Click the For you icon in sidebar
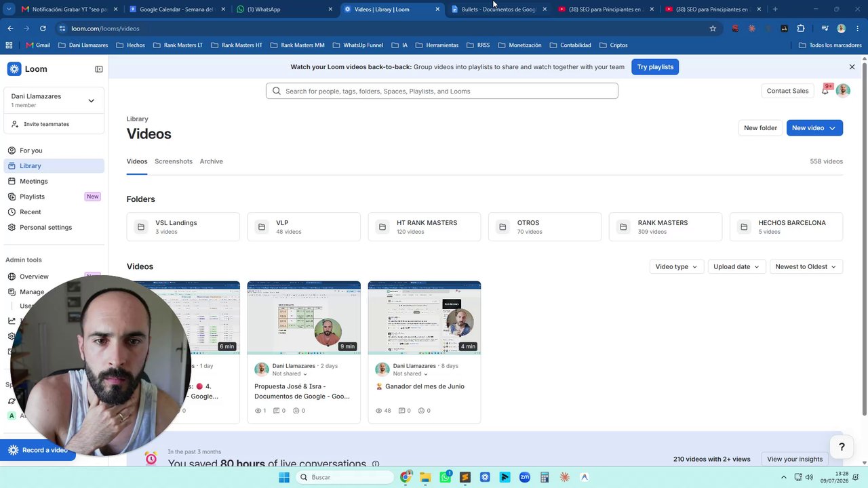 click(x=12, y=150)
